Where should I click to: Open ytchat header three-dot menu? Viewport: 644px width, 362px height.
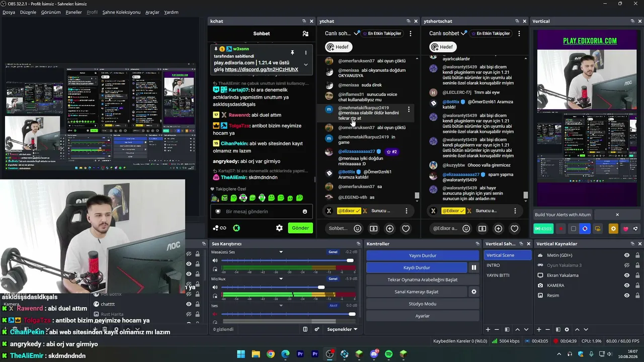click(411, 34)
